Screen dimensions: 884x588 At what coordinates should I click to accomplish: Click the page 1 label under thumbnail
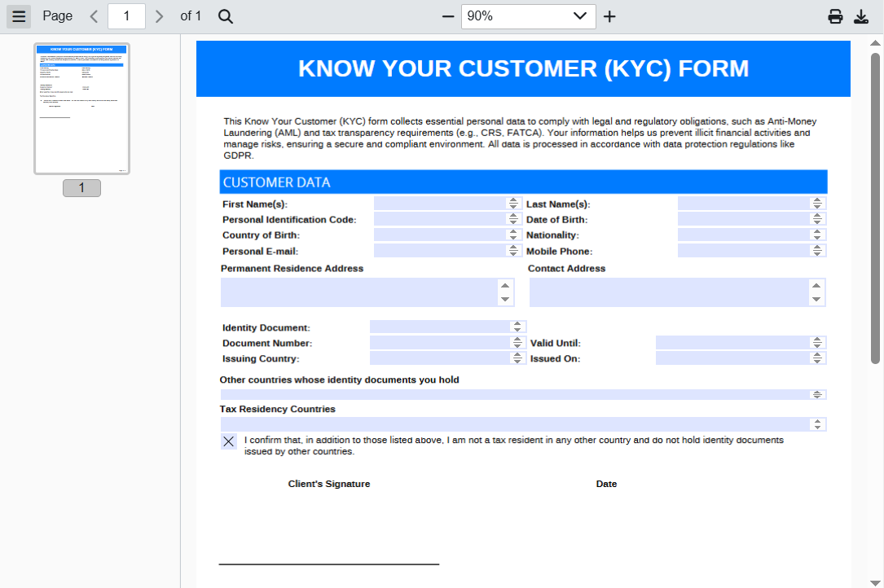[81, 188]
